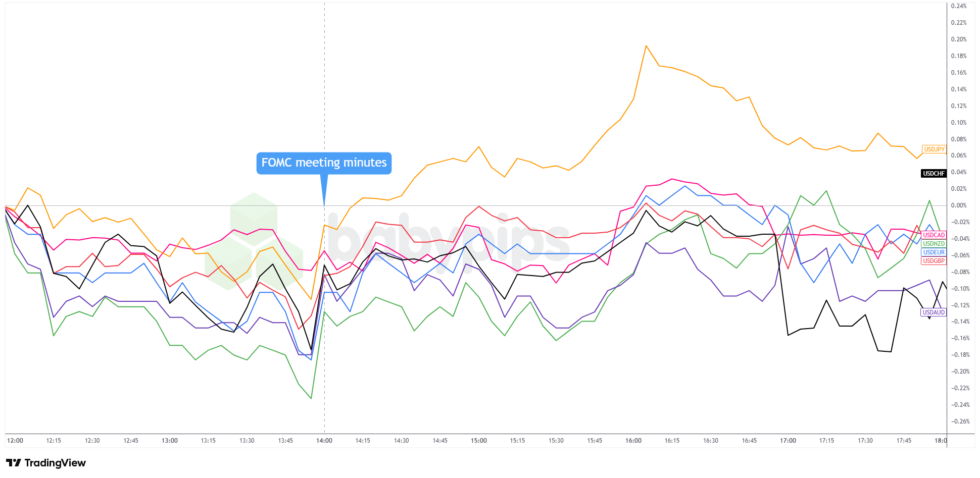Click the 0.00% price axis label
The image size is (980, 478).
pyautogui.click(x=959, y=205)
